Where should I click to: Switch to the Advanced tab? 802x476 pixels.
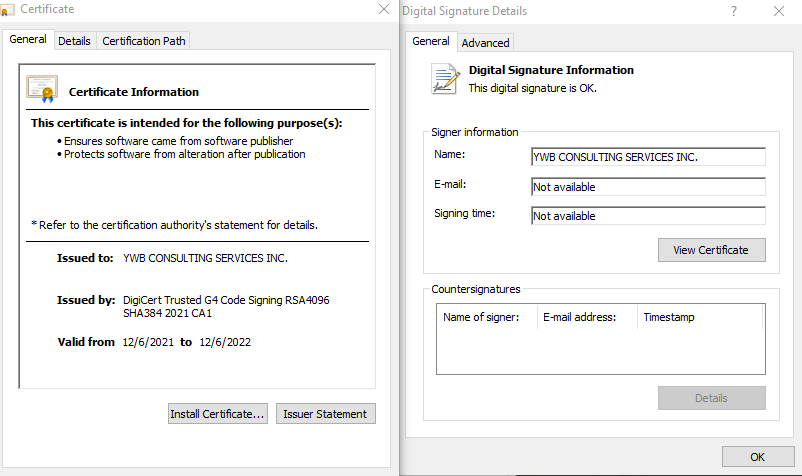[485, 43]
